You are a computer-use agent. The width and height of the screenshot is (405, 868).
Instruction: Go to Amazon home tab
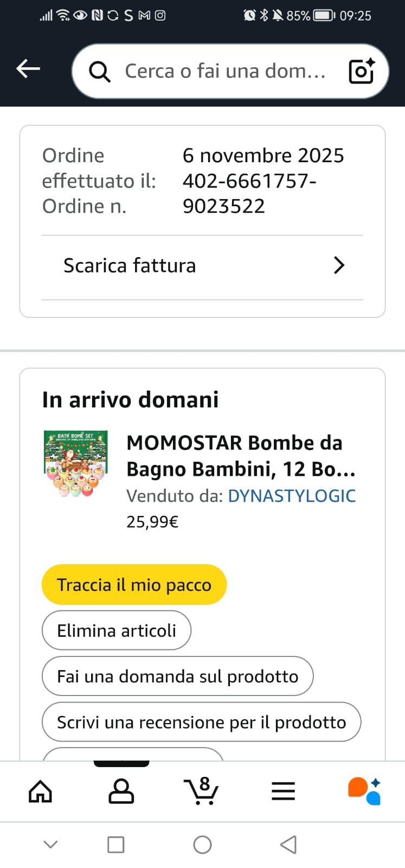(x=40, y=792)
